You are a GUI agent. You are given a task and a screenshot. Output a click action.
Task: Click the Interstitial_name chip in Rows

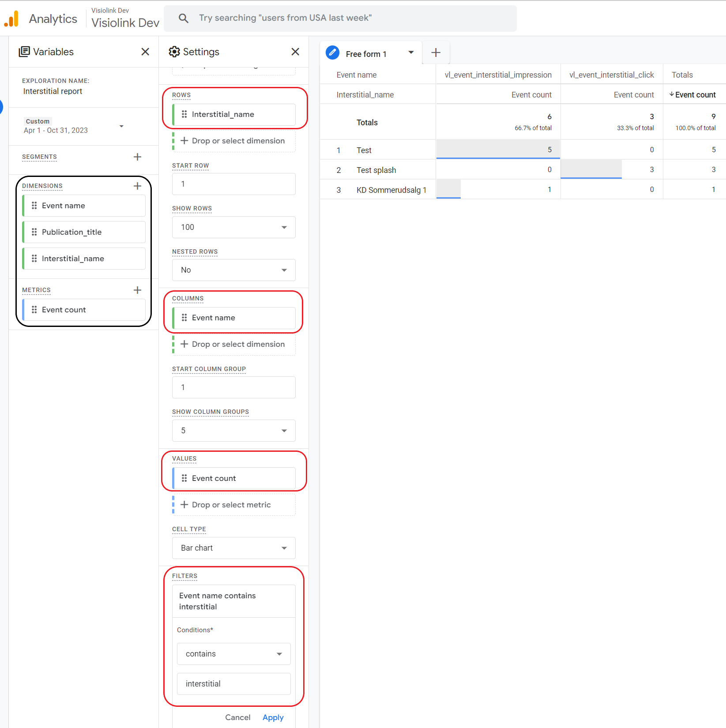[234, 114]
